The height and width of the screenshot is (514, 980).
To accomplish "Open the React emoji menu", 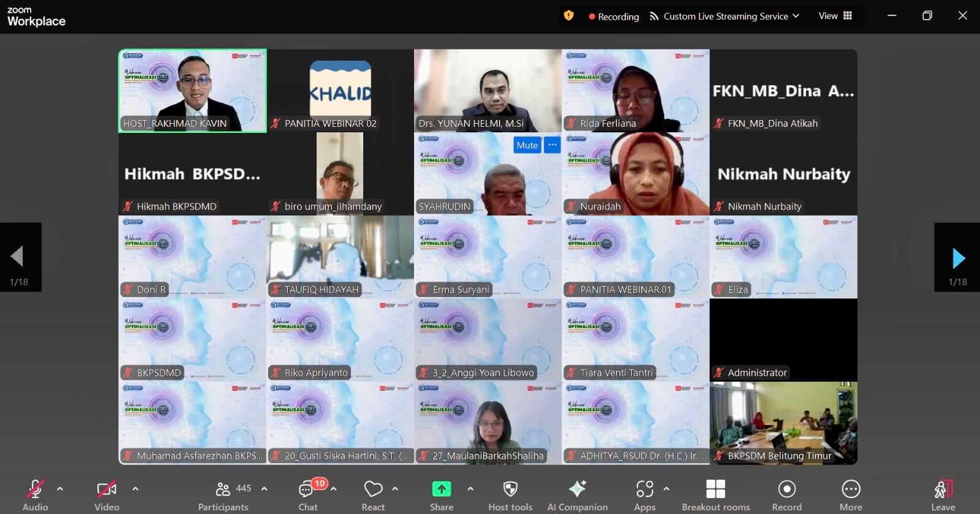I will pos(373,495).
